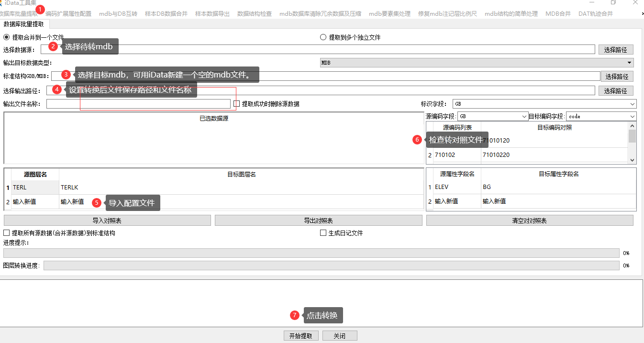Click the 导入对照表 button
This screenshot has width=644, height=343.
(x=107, y=221)
